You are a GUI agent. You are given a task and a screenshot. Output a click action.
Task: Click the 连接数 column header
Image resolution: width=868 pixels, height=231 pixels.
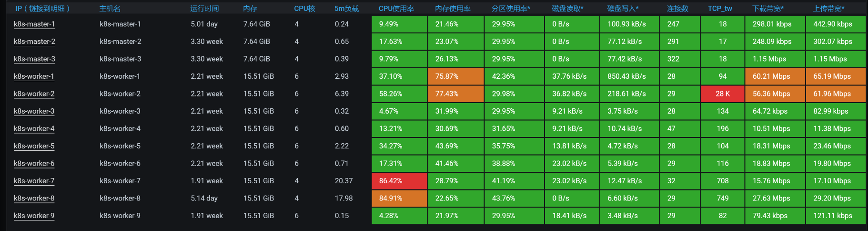tap(677, 9)
